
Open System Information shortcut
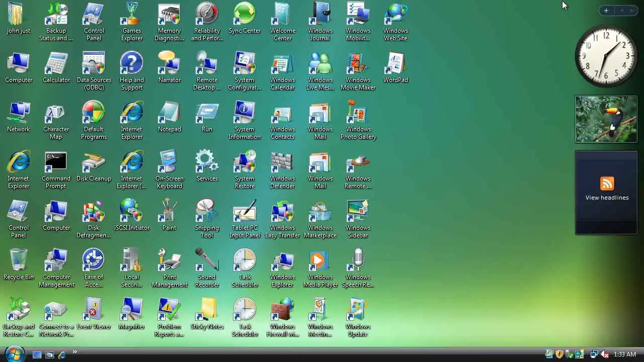tap(245, 121)
